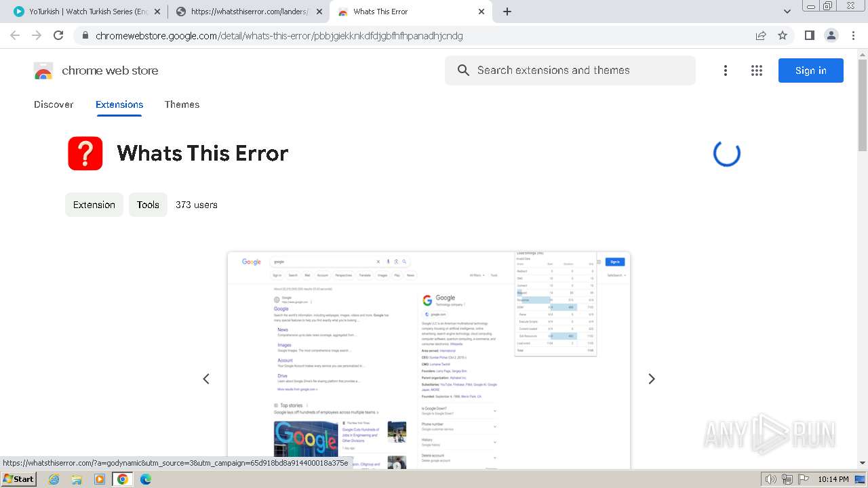Go back to previous page
Viewport: 868px width, 488px height.
[x=15, y=35]
